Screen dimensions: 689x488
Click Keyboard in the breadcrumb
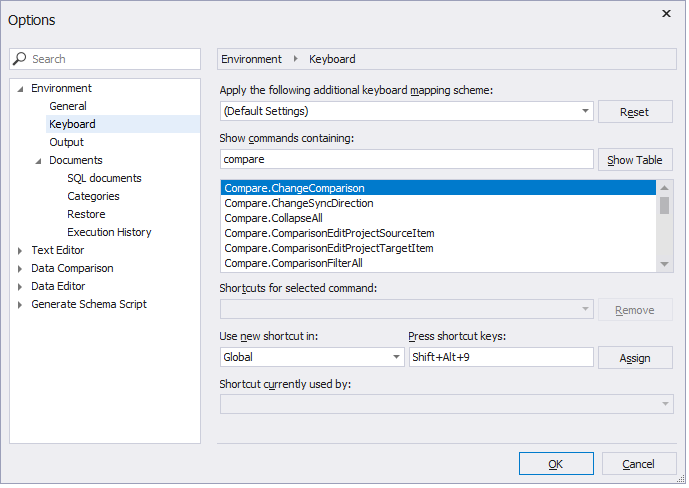tap(332, 59)
